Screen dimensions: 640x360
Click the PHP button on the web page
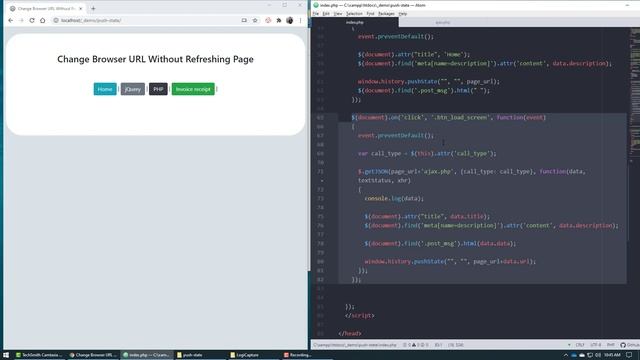click(158, 89)
